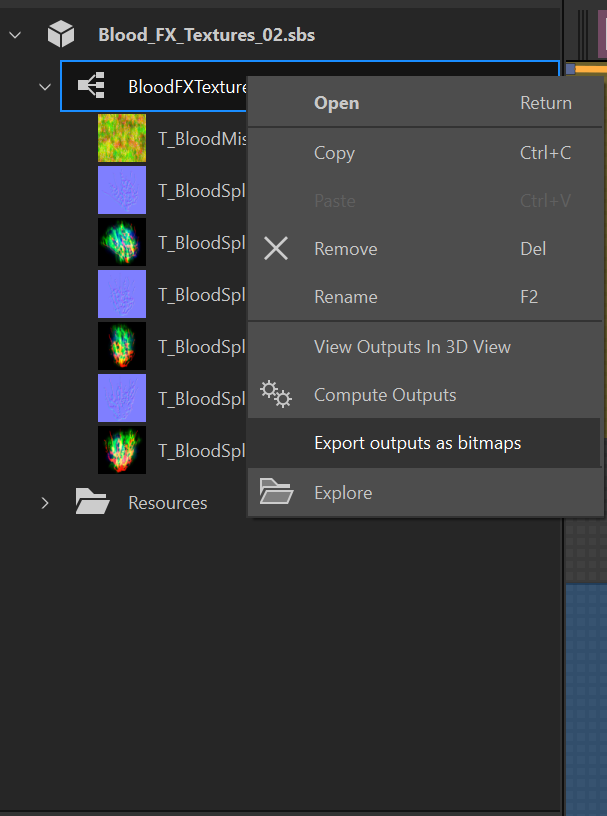Click the Compute Outputs gears icon
Viewport: 607px width, 816px height.
click(276, 394)
